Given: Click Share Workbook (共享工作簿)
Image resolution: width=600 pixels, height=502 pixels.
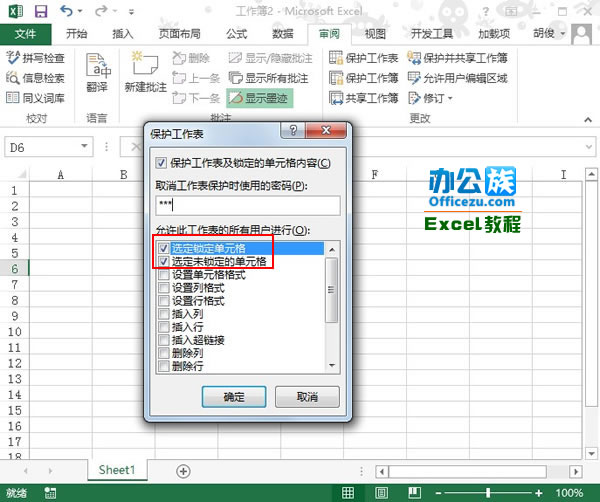Looking at the screenshot, I should coord(364,98).
